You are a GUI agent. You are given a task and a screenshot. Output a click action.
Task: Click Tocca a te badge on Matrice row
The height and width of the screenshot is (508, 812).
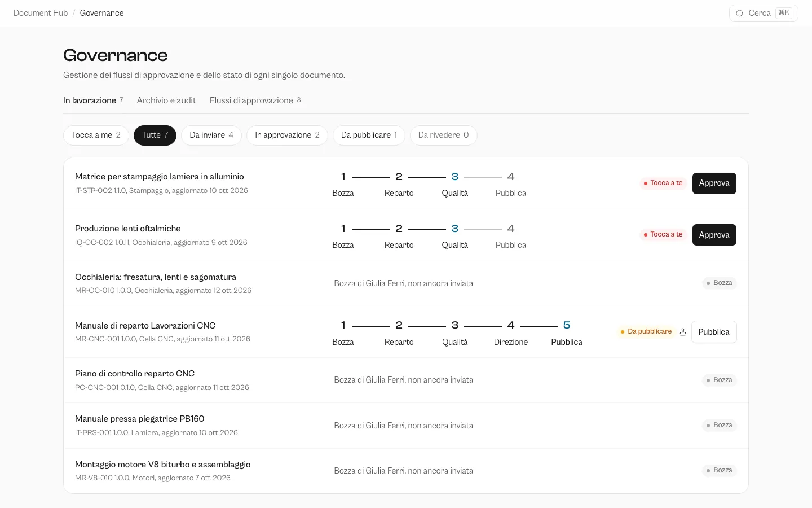click(x=663, y=183)
